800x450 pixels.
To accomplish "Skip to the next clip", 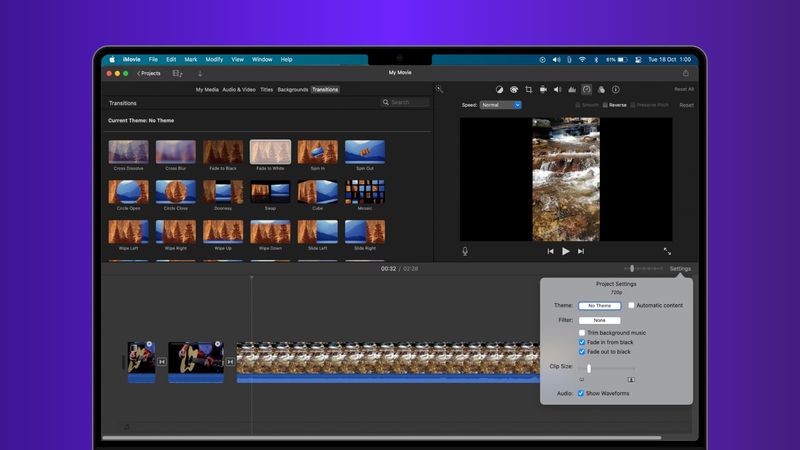I will tap(581, 251).
